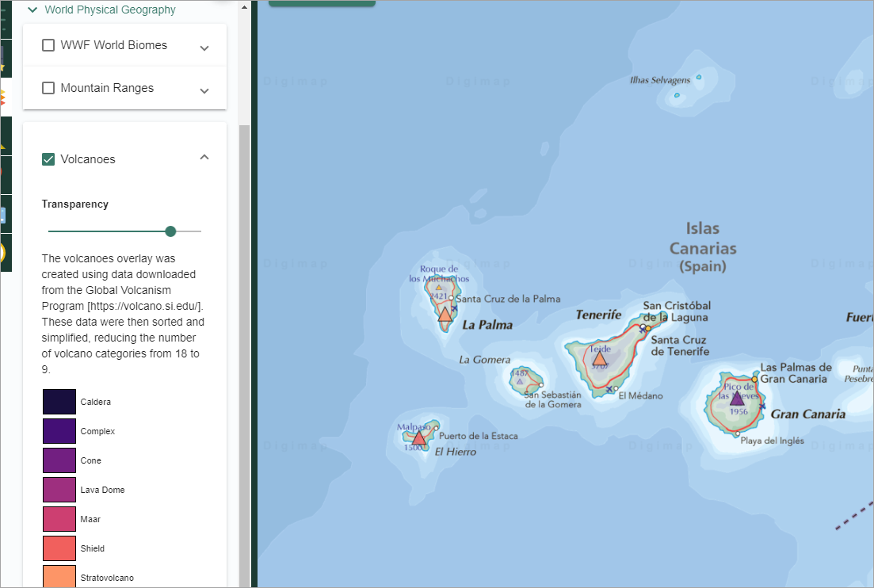
Task: Click the Las Palmas de Gran Canaria city marker
Action: 754,379
